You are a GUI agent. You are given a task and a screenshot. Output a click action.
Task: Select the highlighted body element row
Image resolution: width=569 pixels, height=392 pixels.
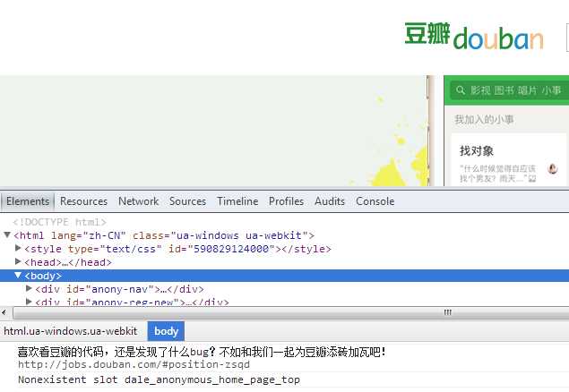pyautogui.click(x=285, y=276)
